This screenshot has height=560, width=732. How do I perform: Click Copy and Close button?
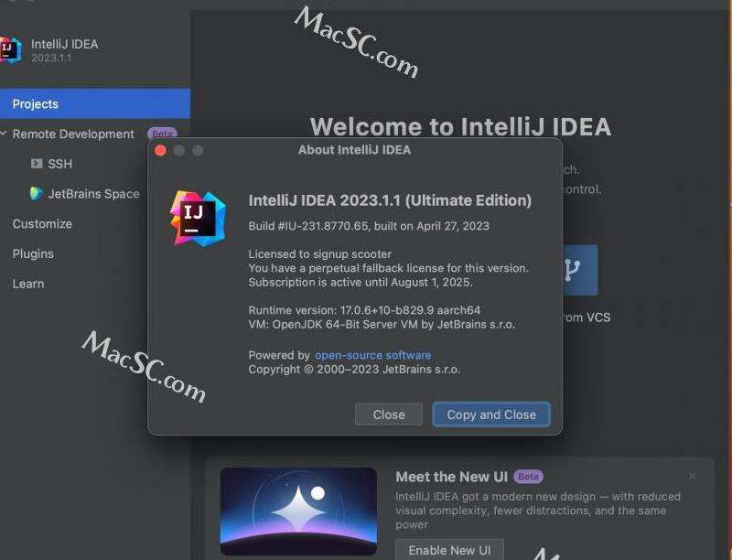(491, 415)
